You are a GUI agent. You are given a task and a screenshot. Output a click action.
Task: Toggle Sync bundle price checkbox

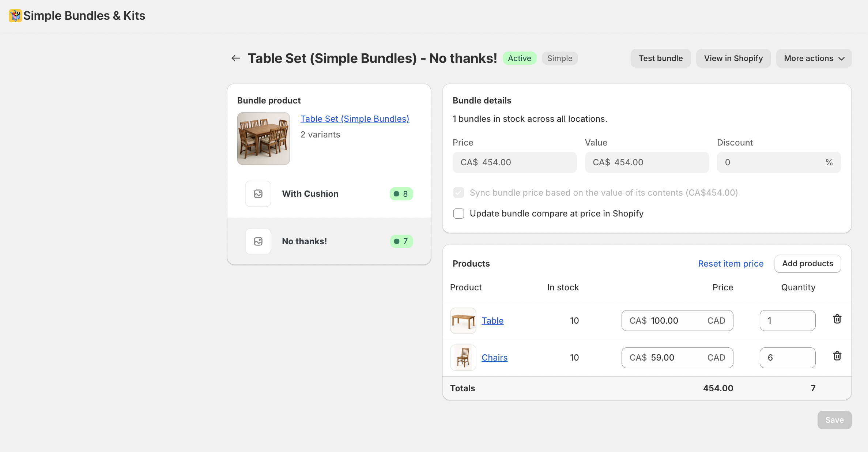tap(458, 193)
